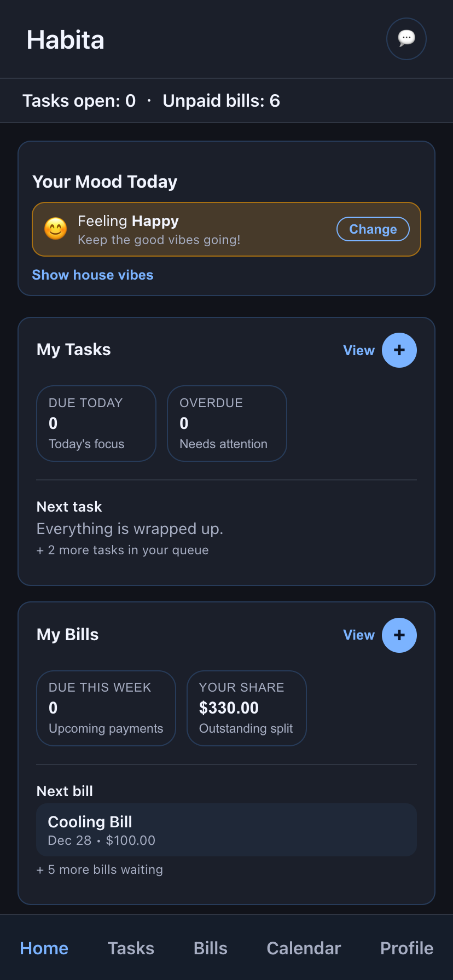The width and height of the screenshot is (453, 980).
Task: Click the plus icon in My Bills
Action: pyautogui.click(x=399, y=635)
